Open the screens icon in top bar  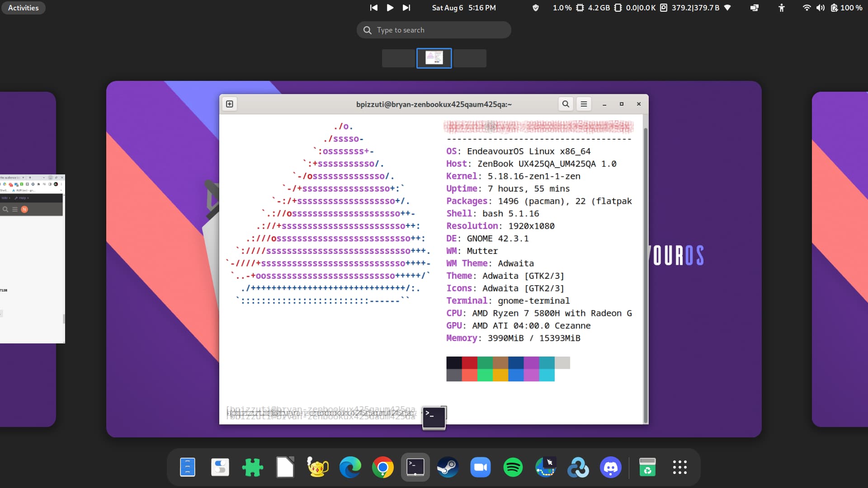pyautogui.click(x=755, y=8)
